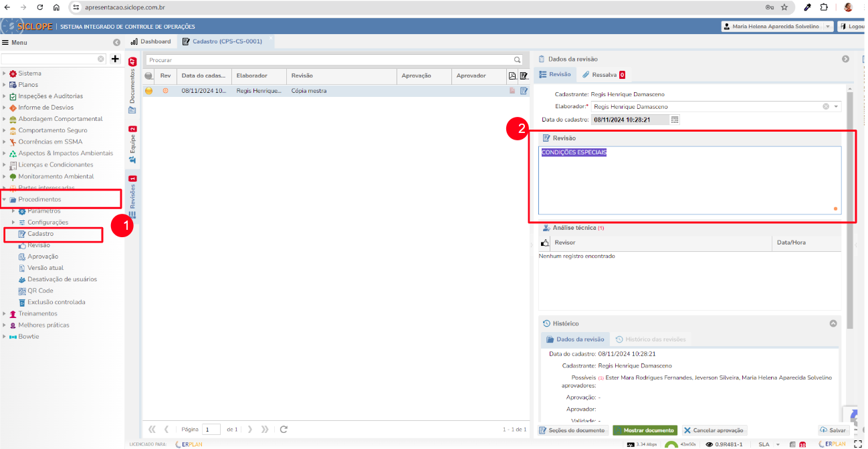Click the Salvar button
Image resolution: width=868 pixels, height=449 pixels.
coord(833,430)
